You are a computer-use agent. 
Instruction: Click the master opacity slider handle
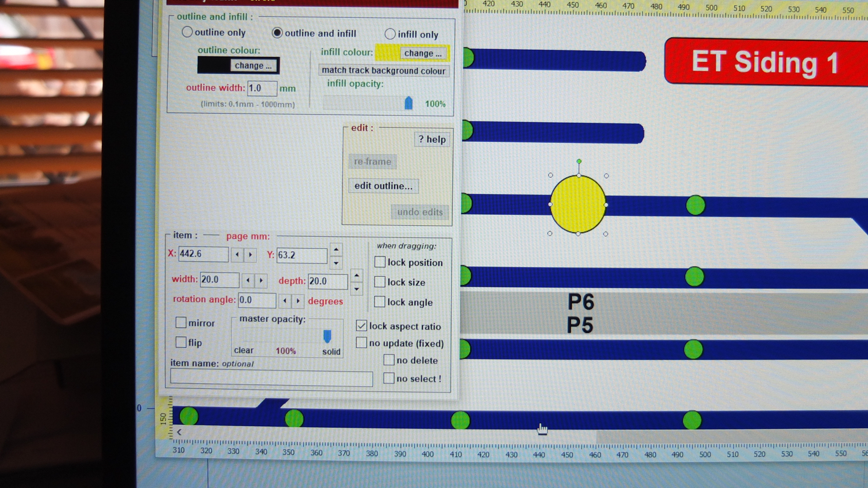pos(328,336)
